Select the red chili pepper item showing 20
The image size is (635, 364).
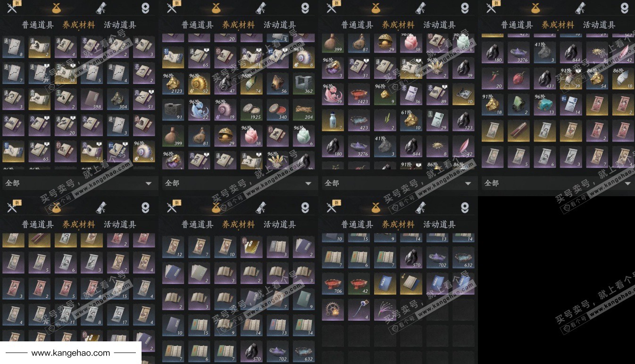(493, 79)
